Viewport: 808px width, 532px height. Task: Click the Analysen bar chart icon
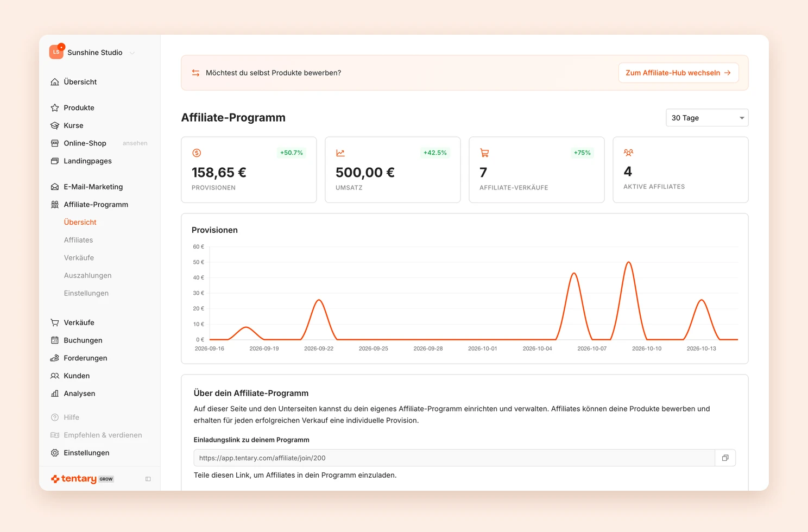[x=55, y=394]
